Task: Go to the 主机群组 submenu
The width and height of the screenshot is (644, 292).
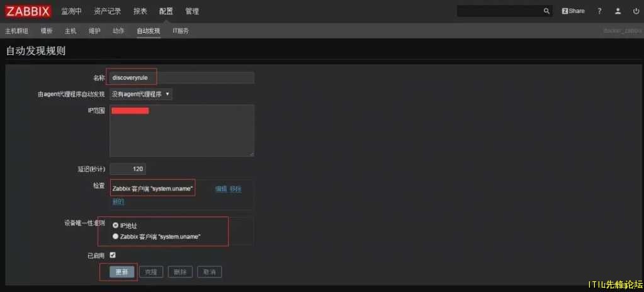Action: (17, 31)
